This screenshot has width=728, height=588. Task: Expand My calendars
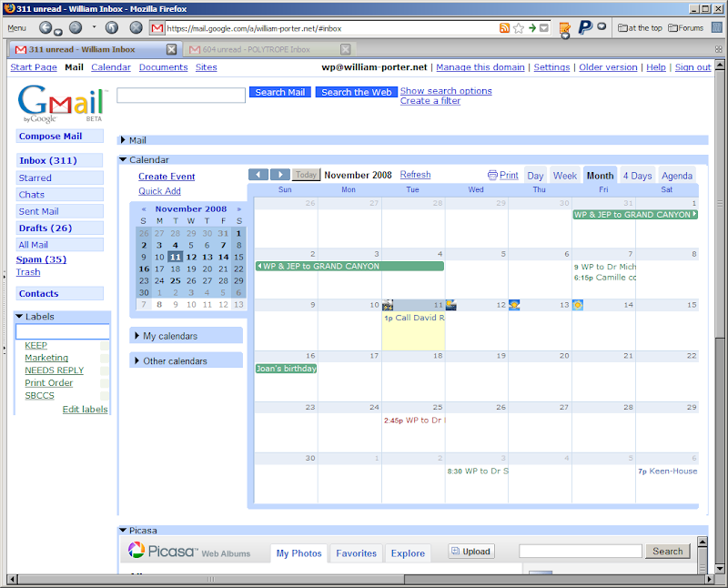[x=137, y=335]
